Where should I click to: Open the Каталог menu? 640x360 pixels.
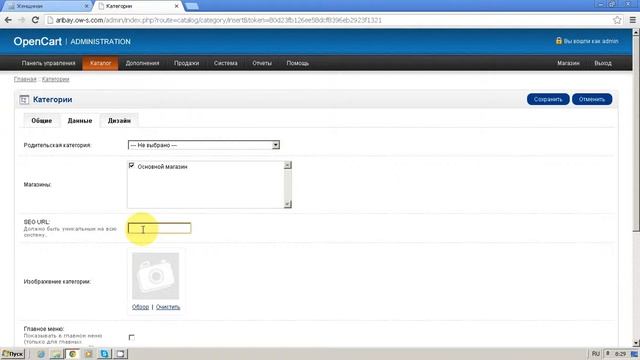[100, 63]
